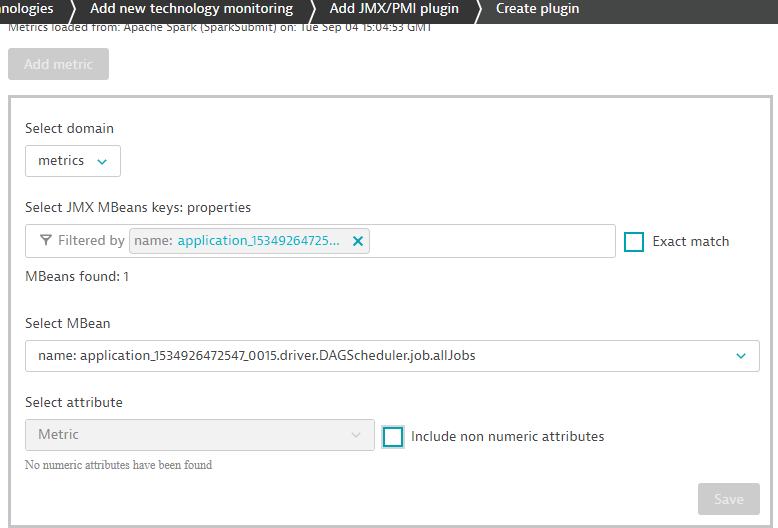
Task: Go to Technologies breadcrumb
Action: point(27,9)
